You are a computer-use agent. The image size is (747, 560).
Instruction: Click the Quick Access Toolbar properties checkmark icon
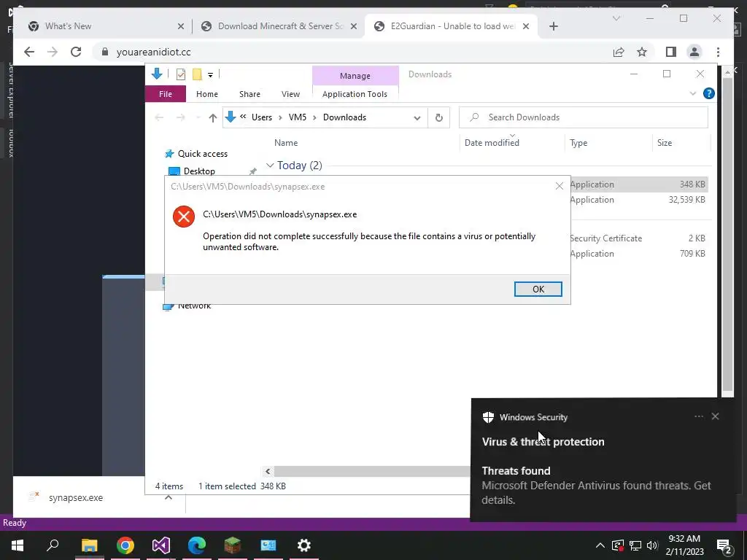click(x=181, y=74)
